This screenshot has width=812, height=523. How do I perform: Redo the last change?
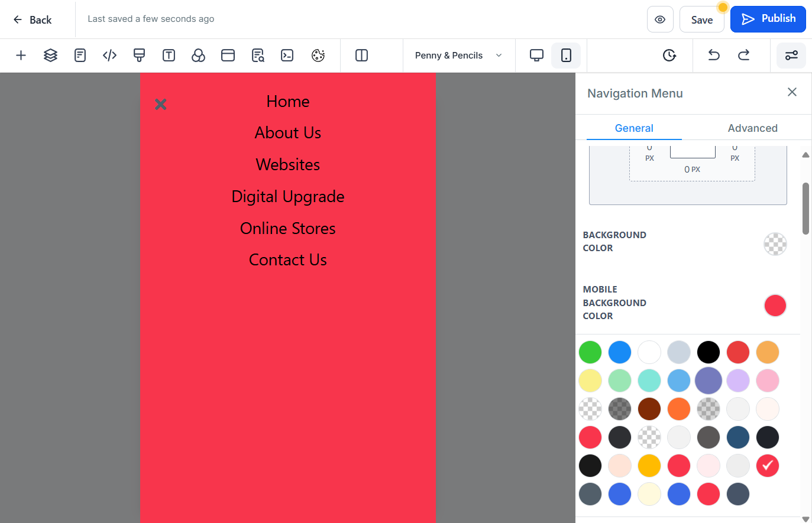[743, 56]
